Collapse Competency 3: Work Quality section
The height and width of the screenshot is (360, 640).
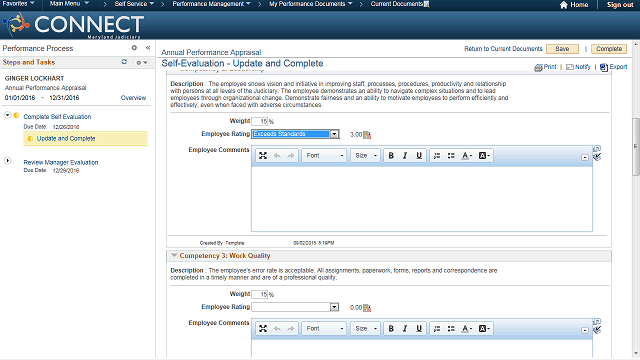click(174, 256)
